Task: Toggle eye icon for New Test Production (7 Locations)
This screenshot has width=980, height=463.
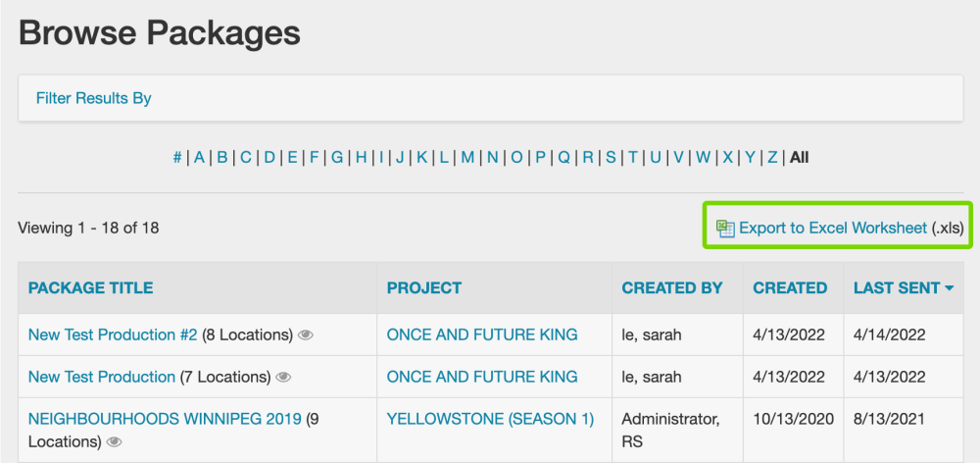Action: pos(284,378)
